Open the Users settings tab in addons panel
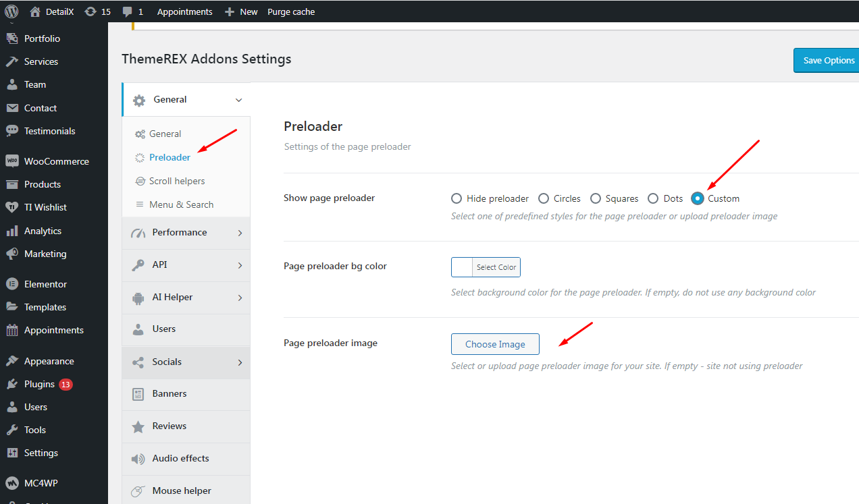The image size is (859, 504). [x=186, y=329]
